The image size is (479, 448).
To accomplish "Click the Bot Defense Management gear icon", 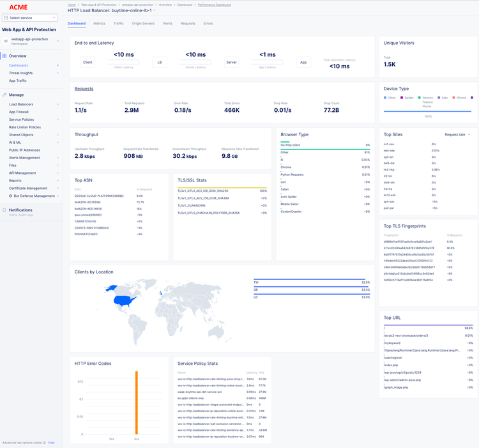I will pyautogui.click(x=11, y=196).
